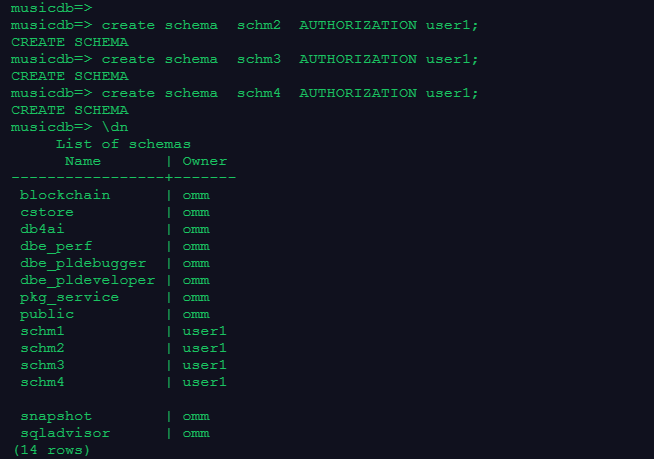
Task: Select the pkg_service schema name
Action: click(69, 298)
